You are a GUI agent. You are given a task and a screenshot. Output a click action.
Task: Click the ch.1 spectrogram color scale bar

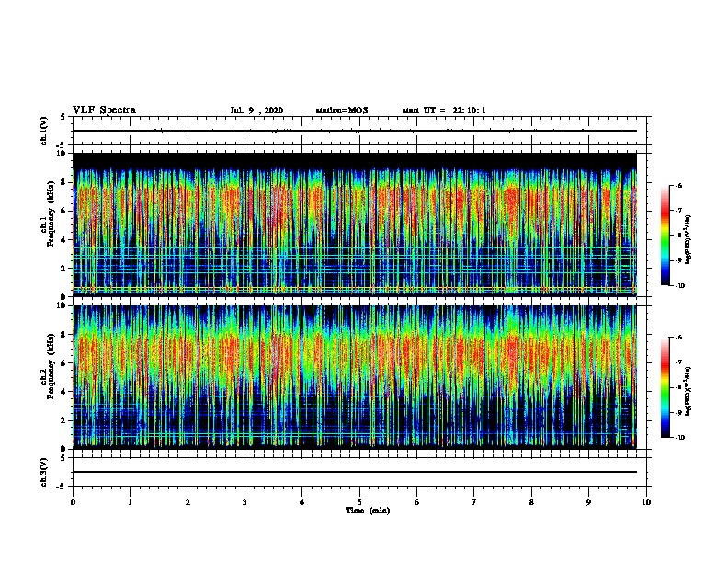[x=665, y=236]
